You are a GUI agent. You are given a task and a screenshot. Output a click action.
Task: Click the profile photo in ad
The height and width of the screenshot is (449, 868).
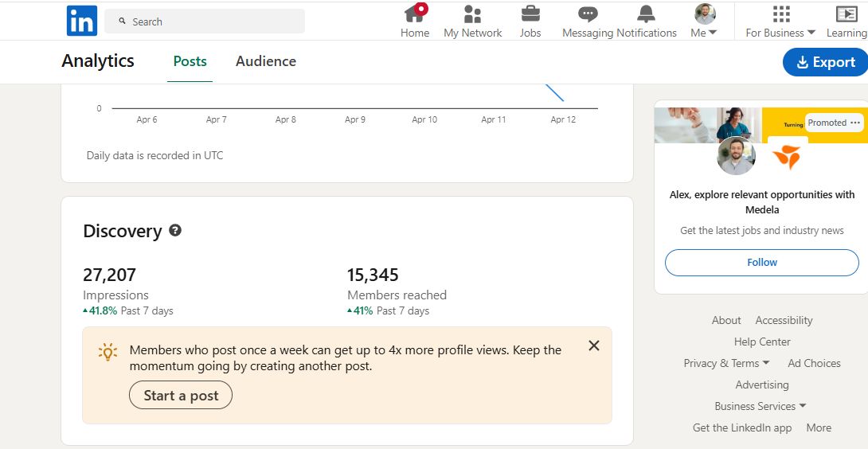pyautogui.click(x=736, y=155)
